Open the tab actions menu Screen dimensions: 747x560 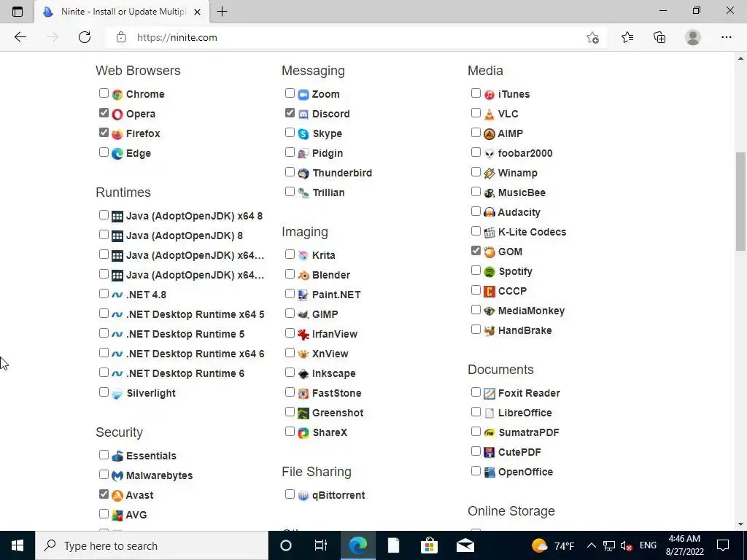18,12
